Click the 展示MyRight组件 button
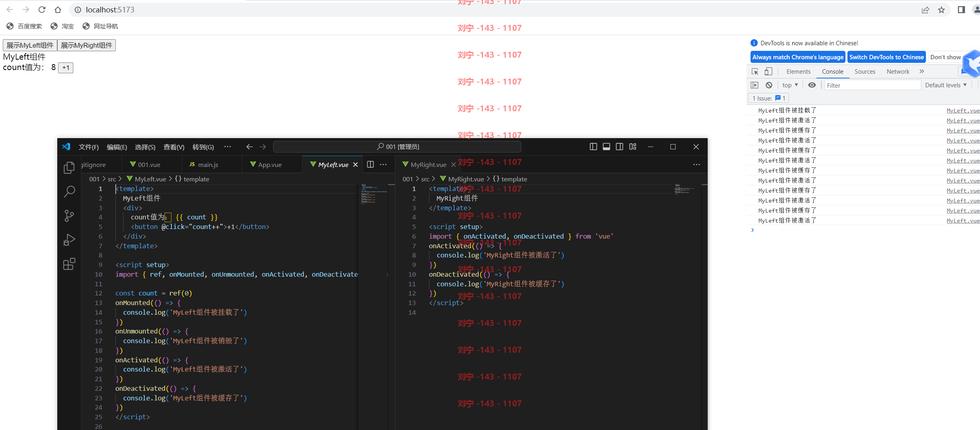 (87, 45)
